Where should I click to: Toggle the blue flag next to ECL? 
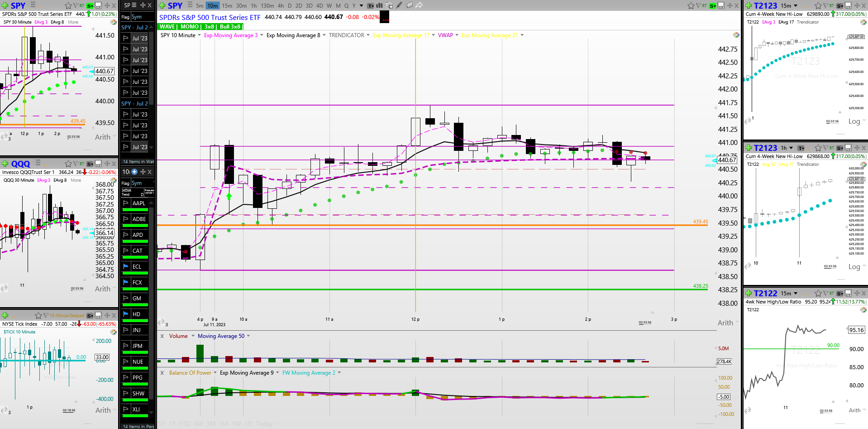(126, 266)
